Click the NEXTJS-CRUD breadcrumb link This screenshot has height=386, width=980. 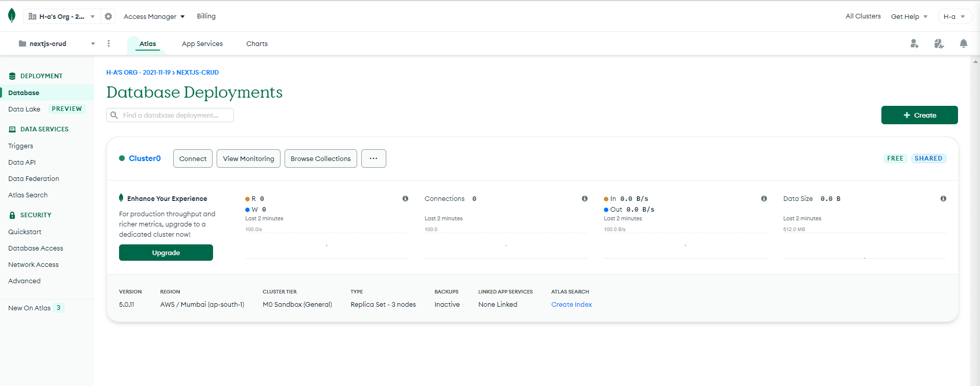[x=198, y=73]
